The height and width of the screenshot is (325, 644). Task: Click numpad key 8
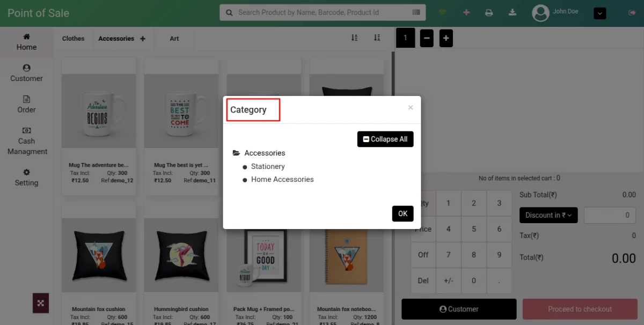click(x=474, y=255)
